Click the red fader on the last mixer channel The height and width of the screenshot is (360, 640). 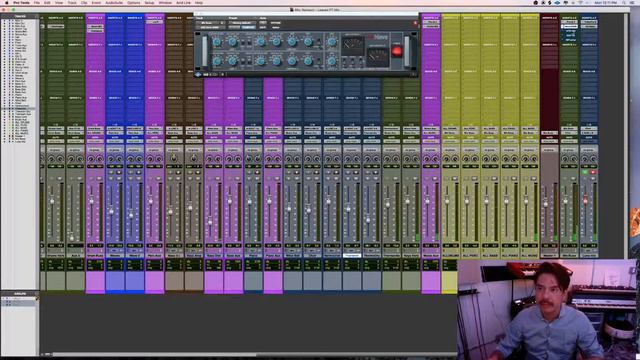(x=585, y=200)
